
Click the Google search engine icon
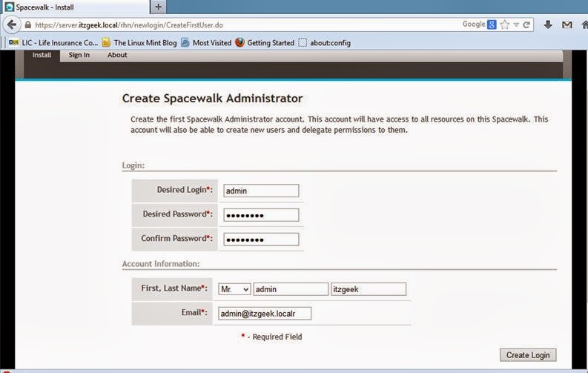(x=492, y=24)
